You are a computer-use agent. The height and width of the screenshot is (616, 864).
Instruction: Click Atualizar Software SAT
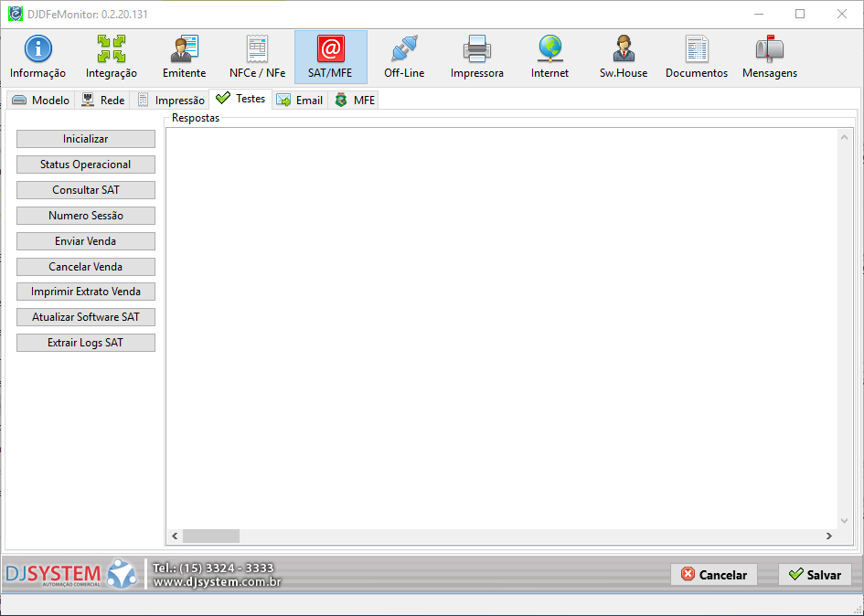86,317
